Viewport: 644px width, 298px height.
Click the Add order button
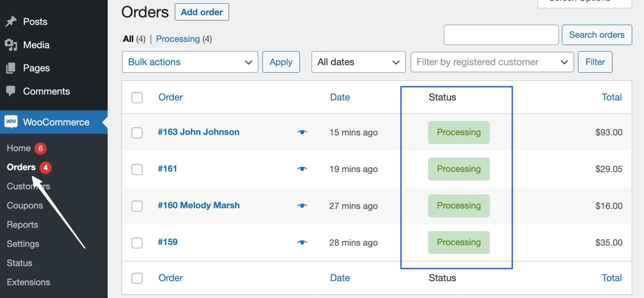(x=202, y=12)
